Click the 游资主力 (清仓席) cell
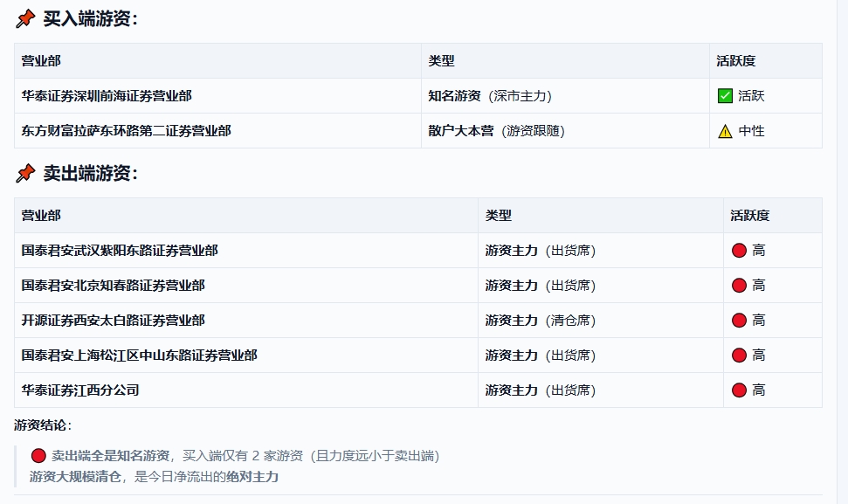The width and height of the screenshot is (848, 504). coord(541,321)
